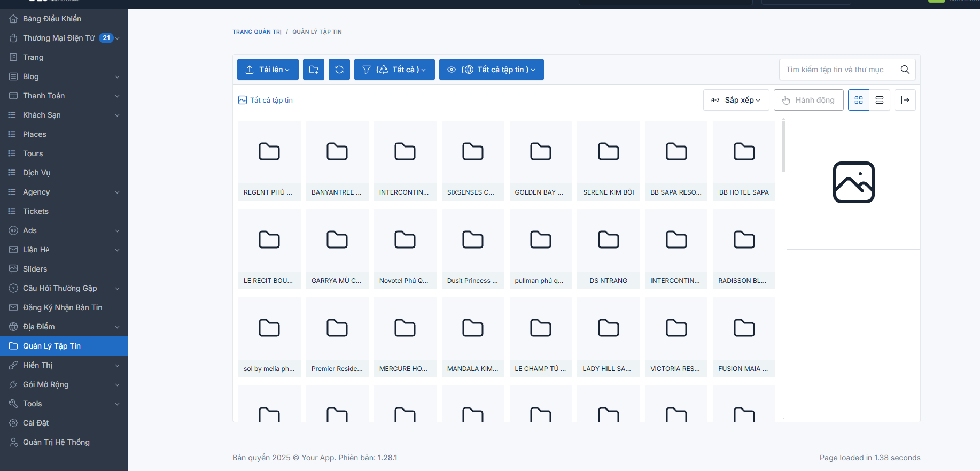This screenshot has width=980, height=471.
Task: Select the SERENE KIM BÔI folder
Action: click(x=609, y=161)
